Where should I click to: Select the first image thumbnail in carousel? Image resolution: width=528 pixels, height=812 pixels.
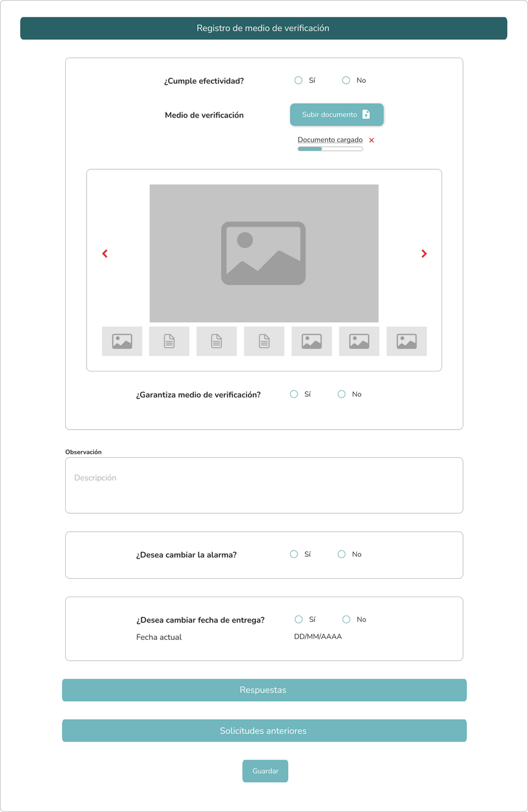[x=122, y=342]
